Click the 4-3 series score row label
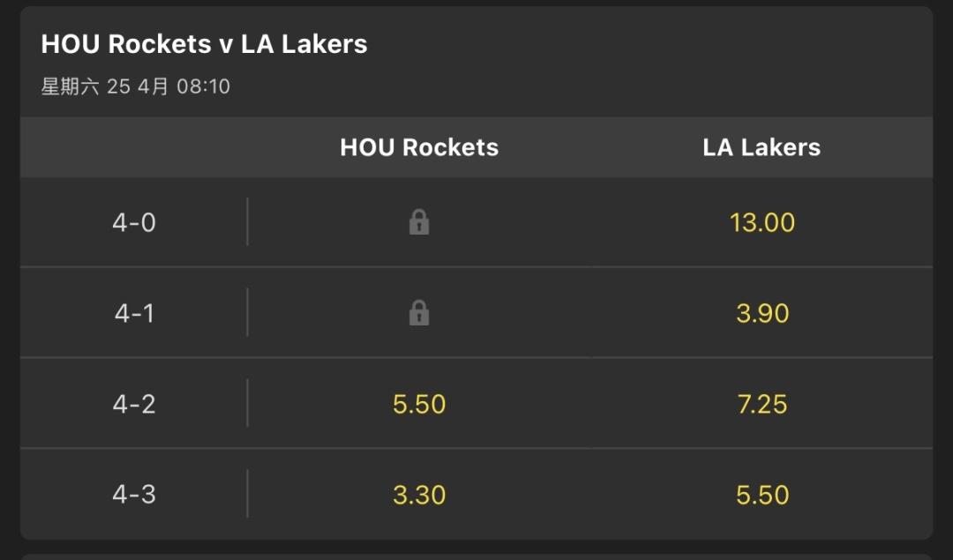 click(134, 495)
